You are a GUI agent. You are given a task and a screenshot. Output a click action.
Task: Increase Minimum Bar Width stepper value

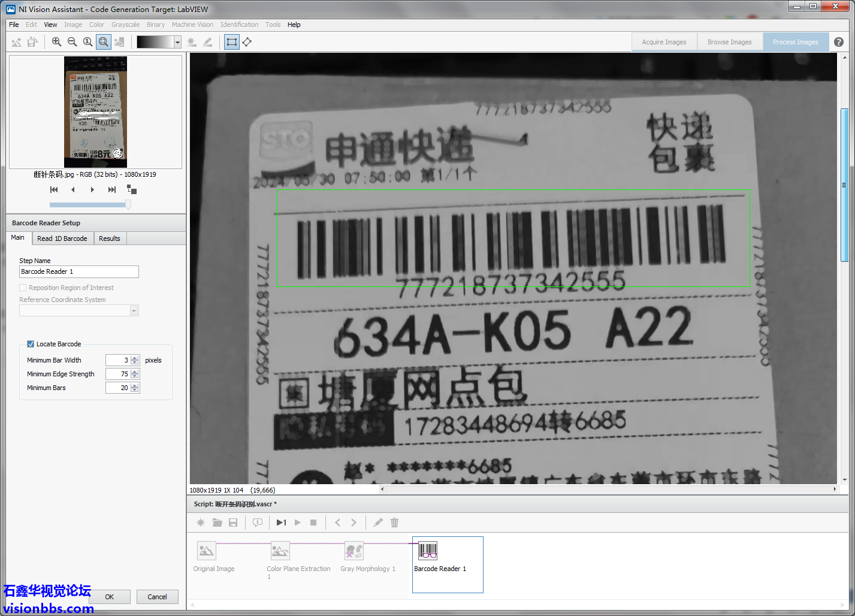click(x=135, y=358)
